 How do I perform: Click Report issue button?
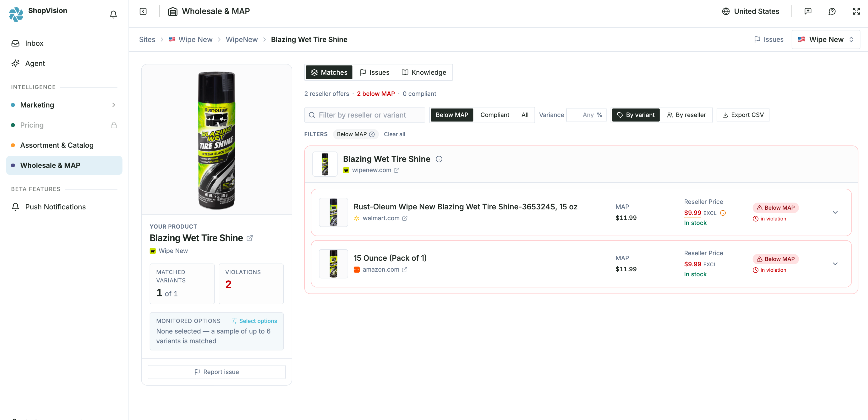coord(217,372)
